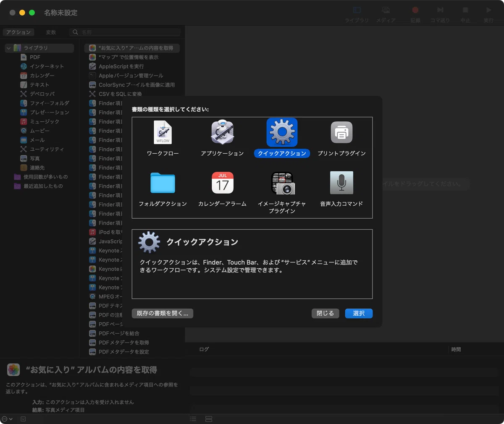Show the variables split view icon
504x424 pixels.
(x=209, y=419)
